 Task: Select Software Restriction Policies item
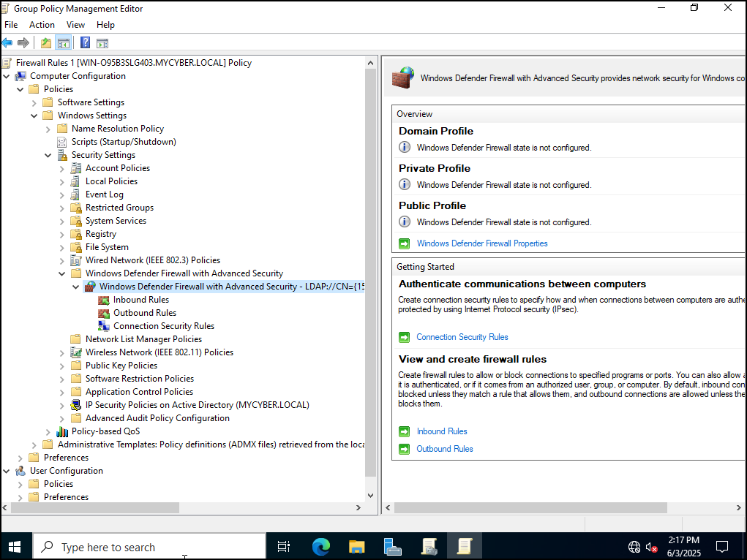click(x=140, y=379)
